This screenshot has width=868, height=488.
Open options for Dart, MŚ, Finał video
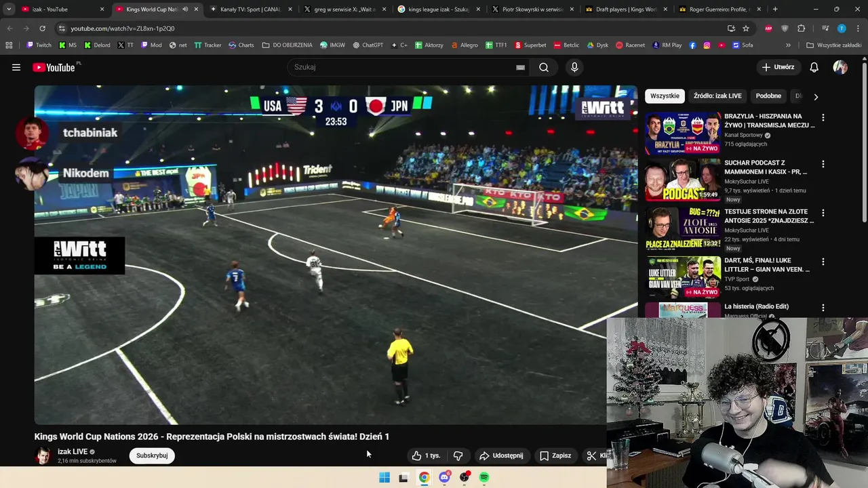(x=823, y=262)
